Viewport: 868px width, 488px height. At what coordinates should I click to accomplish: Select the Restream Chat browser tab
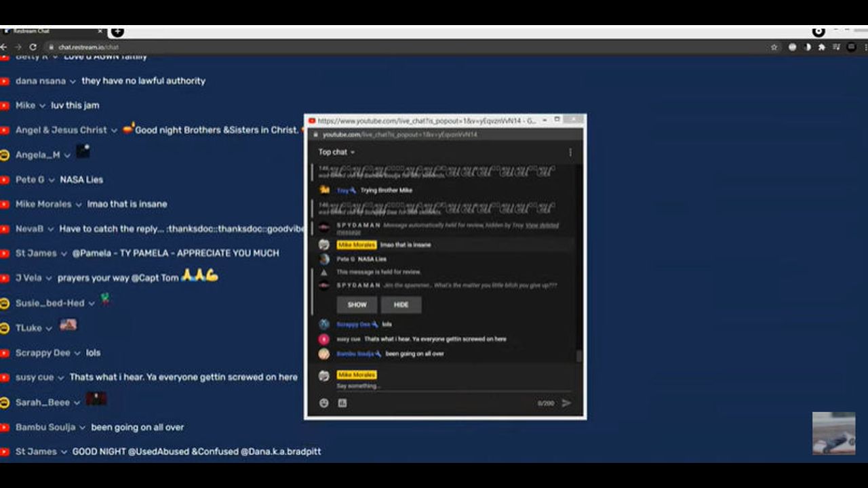coord(47,31)
